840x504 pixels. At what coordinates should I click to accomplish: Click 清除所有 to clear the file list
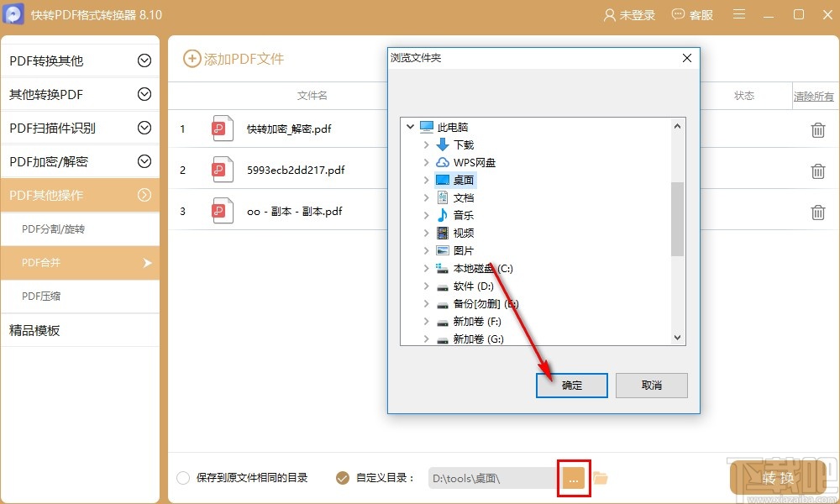[812, 96]
